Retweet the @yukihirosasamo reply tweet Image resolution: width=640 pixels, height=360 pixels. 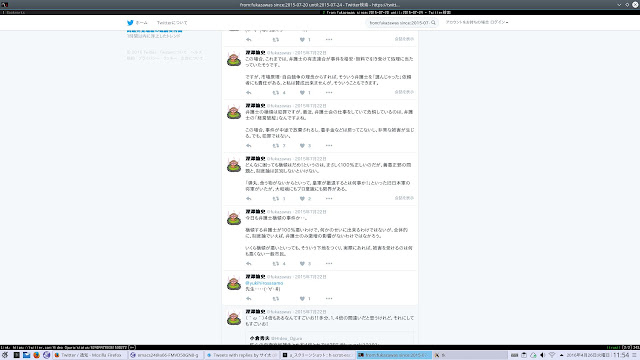coord(276,299)
